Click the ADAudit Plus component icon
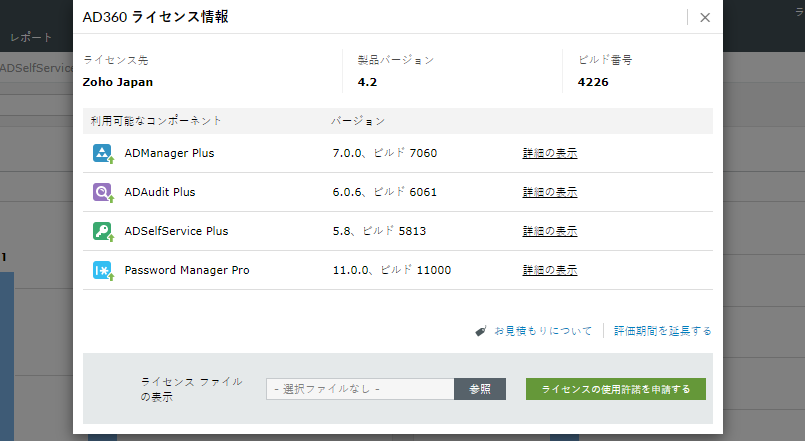805x441 pixels. [103, 192]
